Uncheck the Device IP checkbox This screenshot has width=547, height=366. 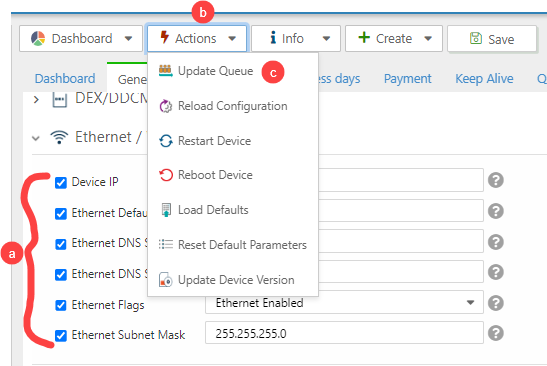tap(61, 182)
